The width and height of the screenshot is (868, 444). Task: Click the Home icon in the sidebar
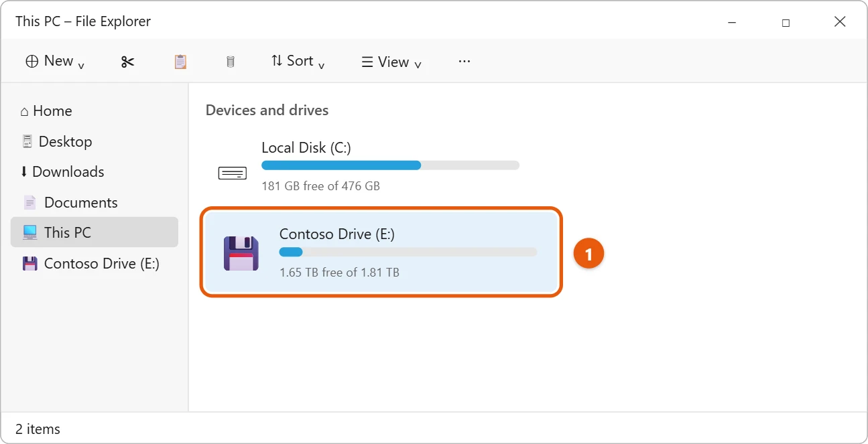(x=25, y=112)
